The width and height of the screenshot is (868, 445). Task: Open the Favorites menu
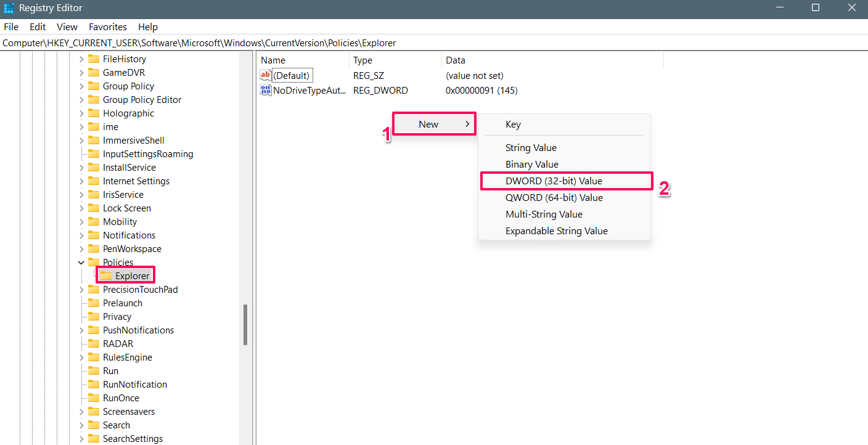point(108,27)
